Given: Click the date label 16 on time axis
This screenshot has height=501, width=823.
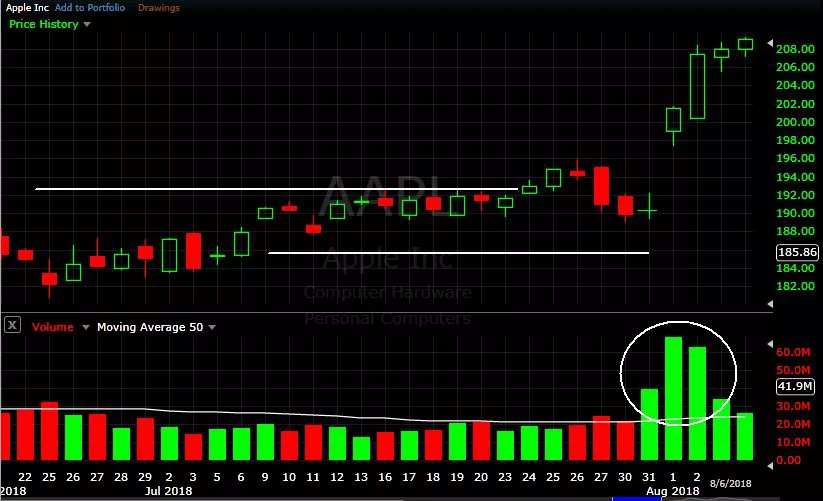Looking at the screenshot, I should coord(385,477).
